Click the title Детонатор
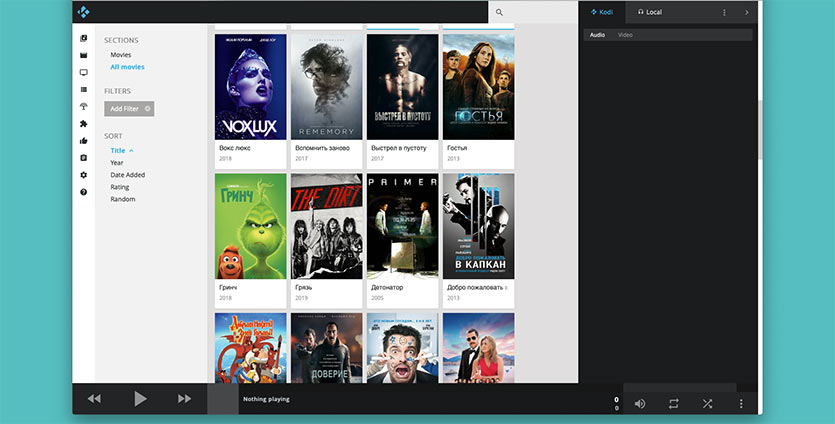The image size is (835, 424). coord(387,287)
